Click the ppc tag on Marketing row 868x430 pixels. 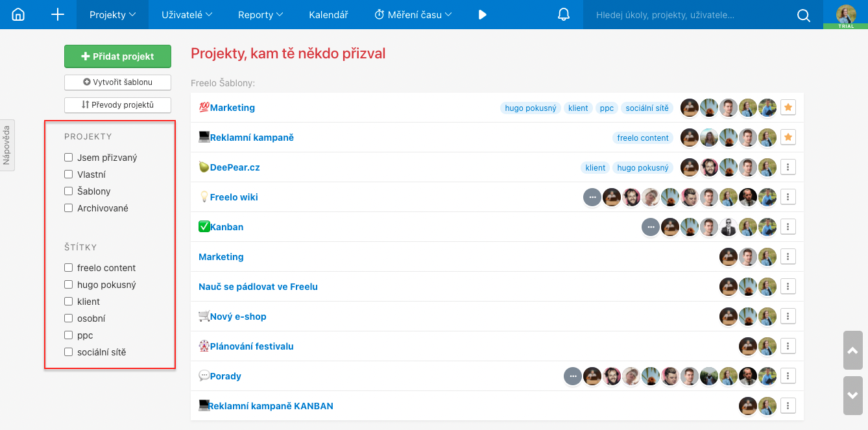(607, 108)
